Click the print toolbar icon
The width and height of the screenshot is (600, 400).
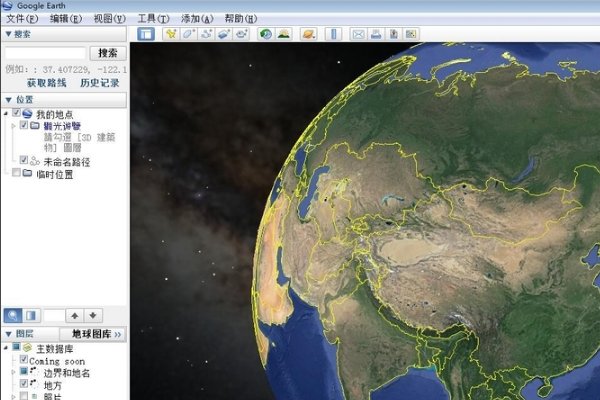coord(376,34)
